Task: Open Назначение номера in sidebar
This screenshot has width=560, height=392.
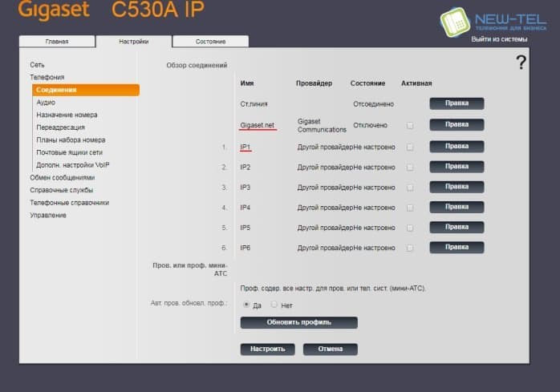Action: pyautogui.click(x=67, y=115)
